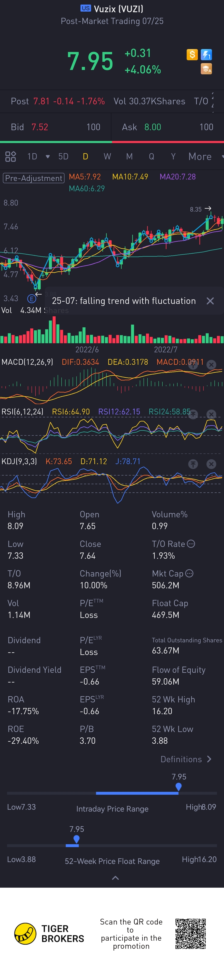The width and height of the screenshot is (224, 980).
Task: Tap the Tiger Brokers logo
Action: 49,934
